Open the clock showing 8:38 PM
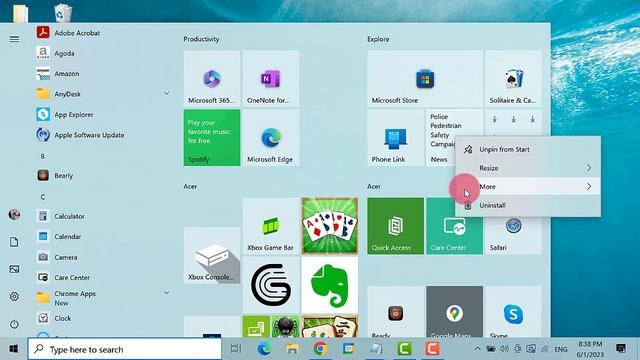The image size is (640, 360). click(x=590, y=349)
